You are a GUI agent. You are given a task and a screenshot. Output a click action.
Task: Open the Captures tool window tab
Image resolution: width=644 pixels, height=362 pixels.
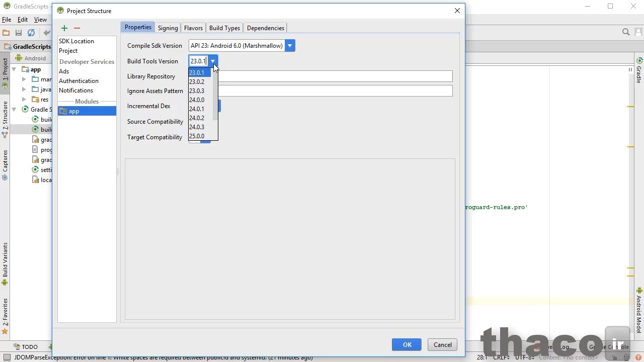pyautogui.click(x=5, y=164)
